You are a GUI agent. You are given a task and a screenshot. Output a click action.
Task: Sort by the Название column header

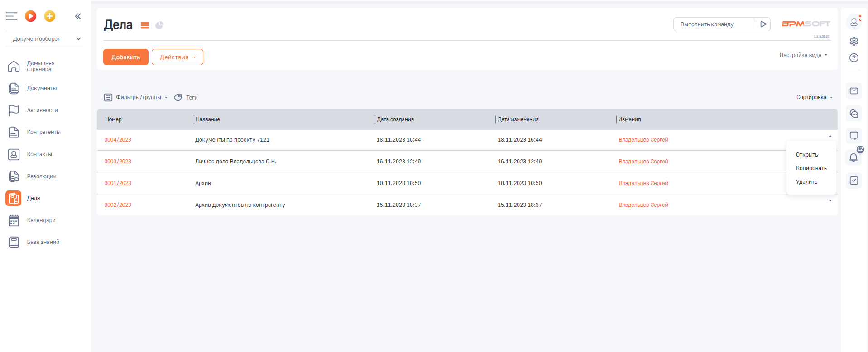(208, 119)
